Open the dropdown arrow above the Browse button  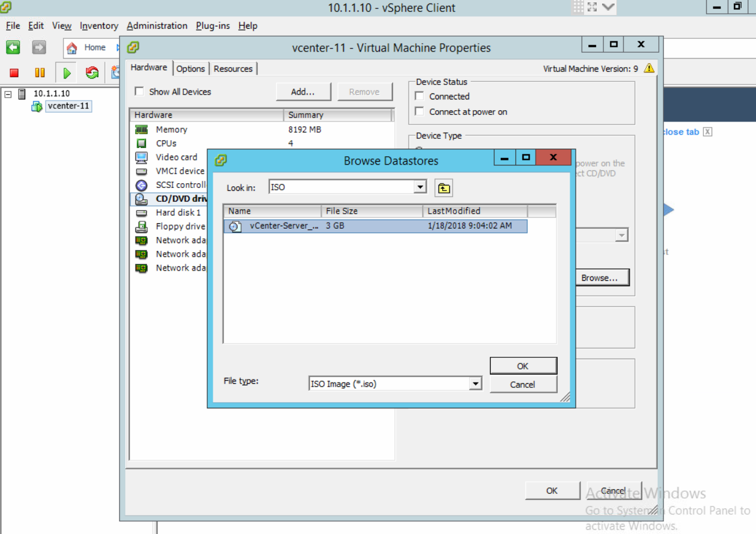(622, 235)
